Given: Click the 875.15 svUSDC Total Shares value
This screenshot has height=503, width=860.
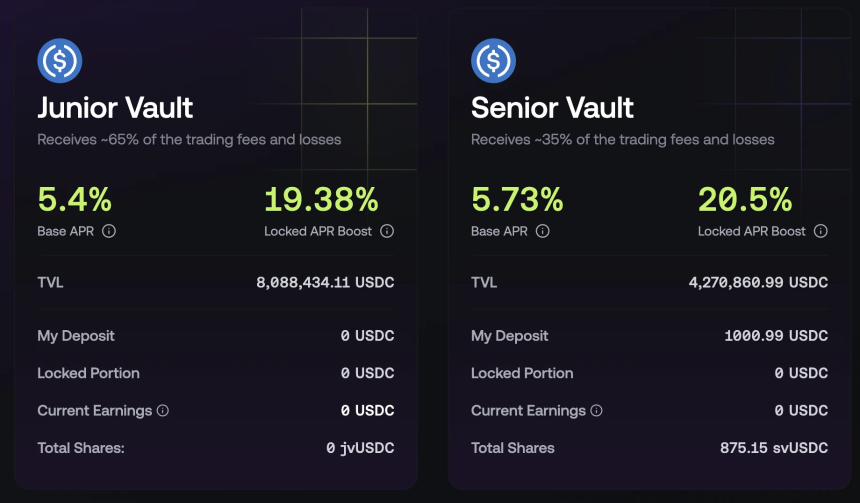Looking at the screenshot, I should (773, 448).
